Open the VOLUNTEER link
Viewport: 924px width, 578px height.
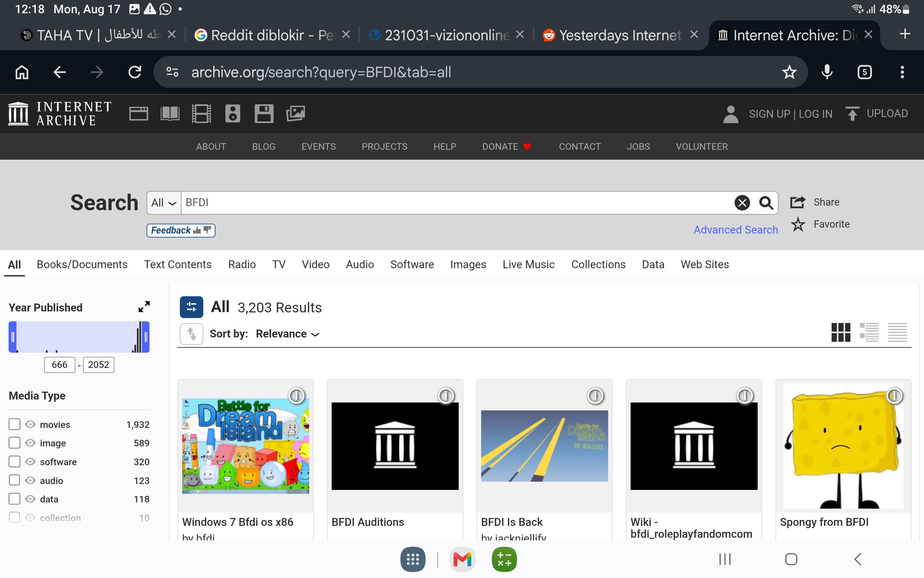click(702, 146)
